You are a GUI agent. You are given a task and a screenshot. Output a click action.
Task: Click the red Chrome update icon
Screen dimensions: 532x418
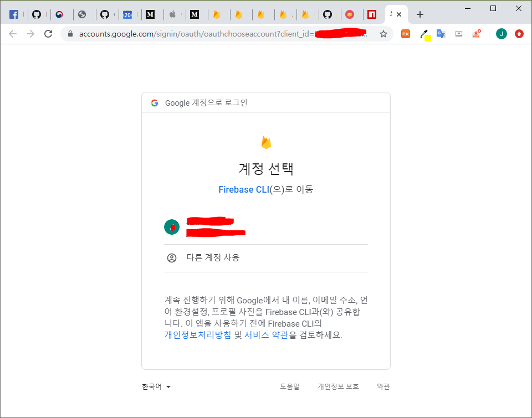519,34
